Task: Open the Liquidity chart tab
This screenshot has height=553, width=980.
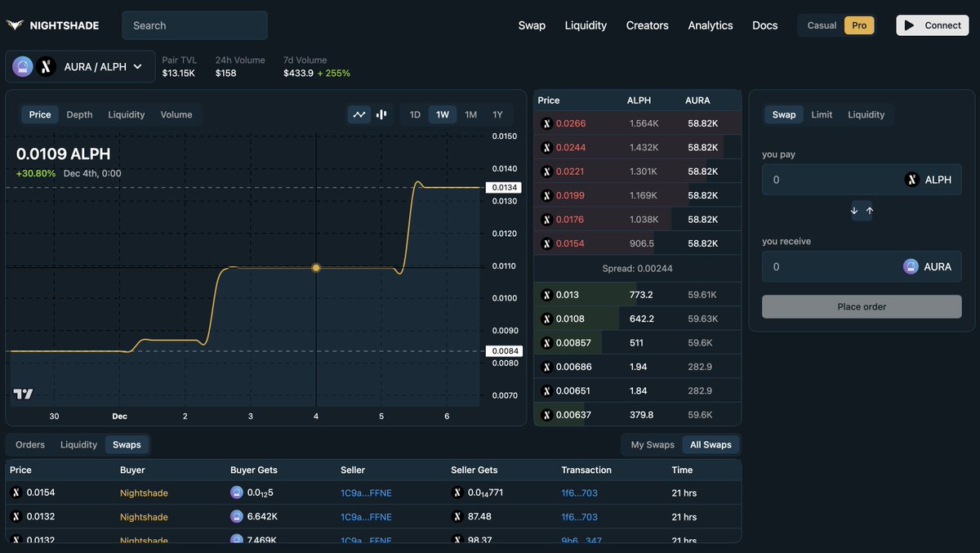Action: point(127,114)
